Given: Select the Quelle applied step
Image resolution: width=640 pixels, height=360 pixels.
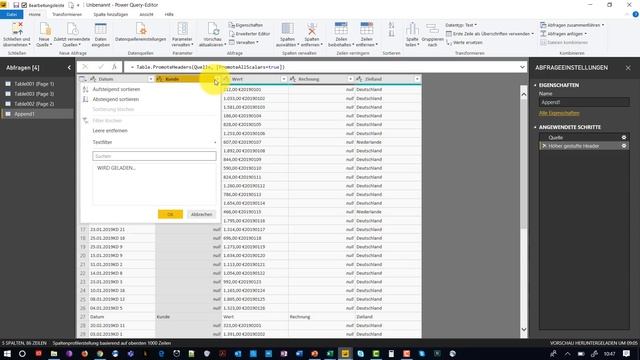Looking at the screenshot, I should [x=556, y=138].
